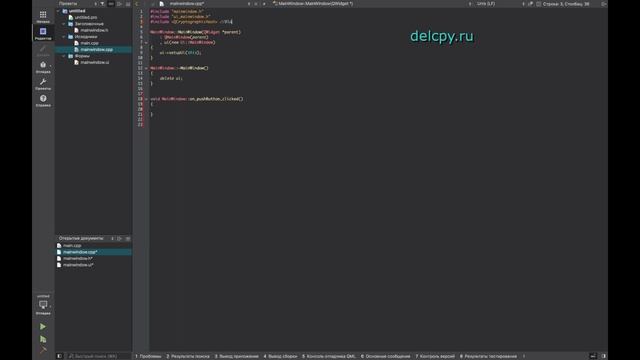Fold the on_pushButton_clicked function at line 18

(x=146, y=99)
